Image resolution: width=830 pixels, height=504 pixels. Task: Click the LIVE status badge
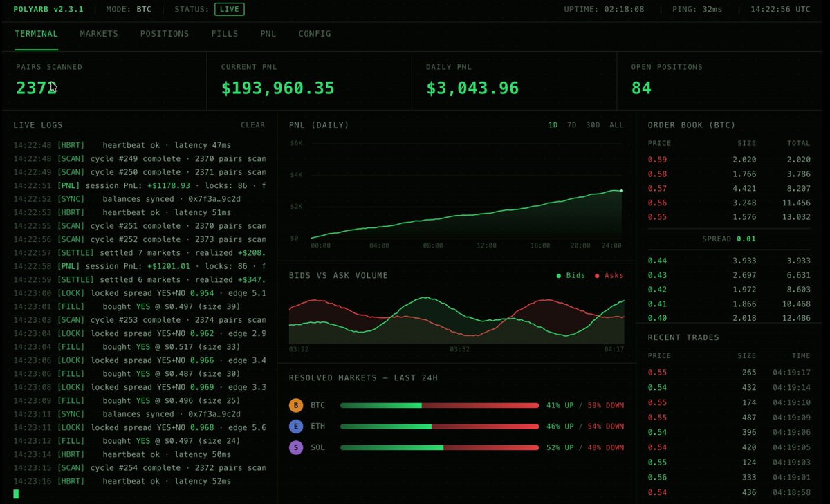pos(230,9)
